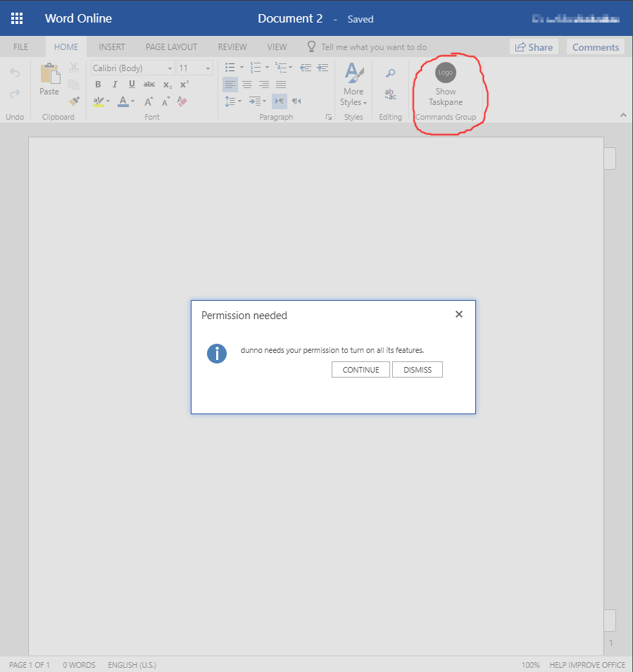Close the Permission needed dialog

pyautogui.click(x=459, y=314)
